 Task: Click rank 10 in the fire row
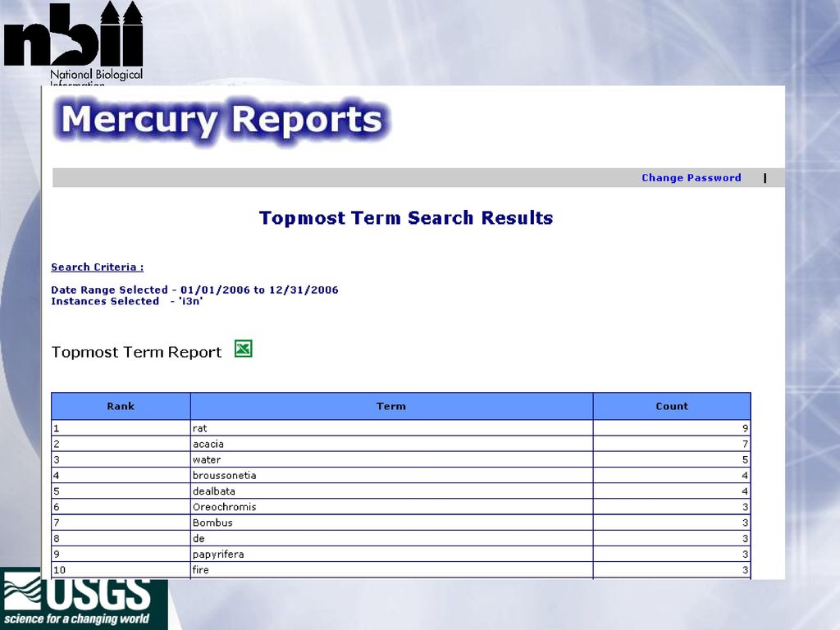coord(59,570)
